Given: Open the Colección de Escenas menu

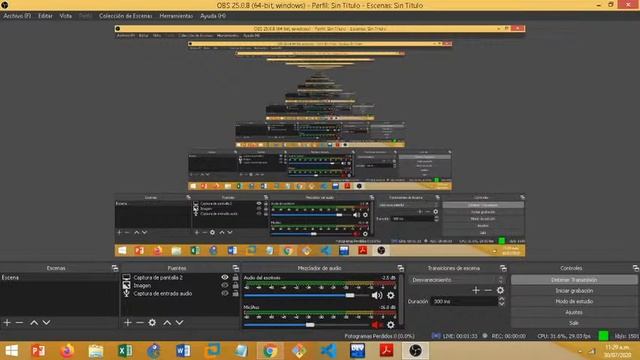Looking at the screenshot, I should point(126,16).
